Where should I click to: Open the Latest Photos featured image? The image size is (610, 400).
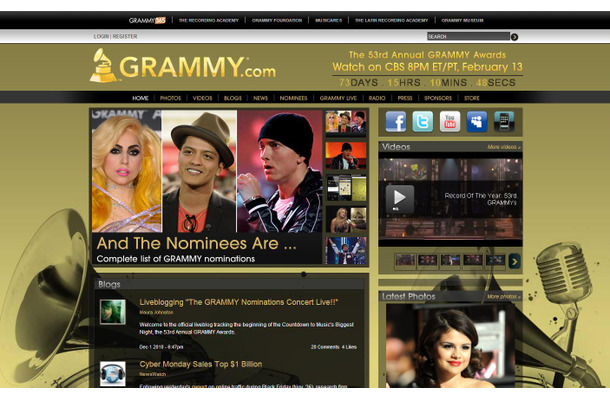450,346
